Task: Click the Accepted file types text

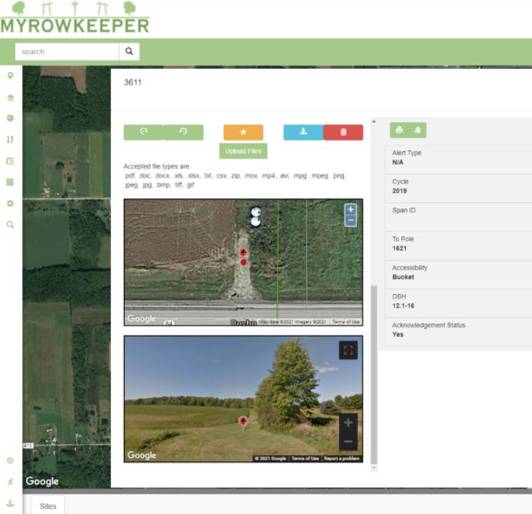Action: pos(156,166)
